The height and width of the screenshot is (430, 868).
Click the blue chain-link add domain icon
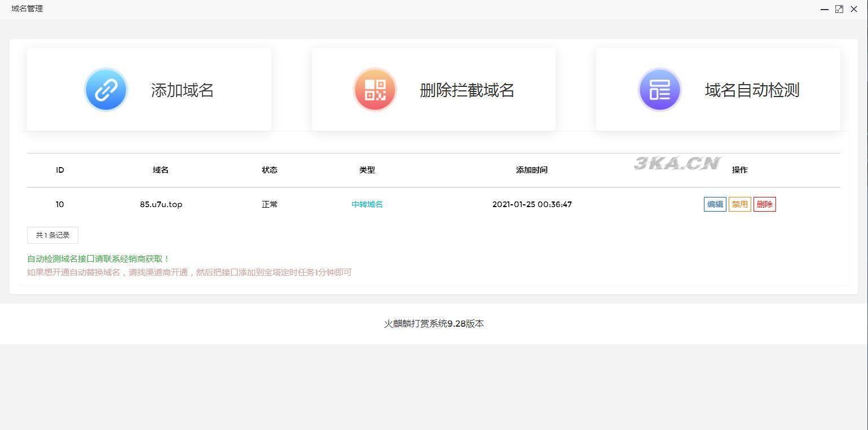[106, 90]
